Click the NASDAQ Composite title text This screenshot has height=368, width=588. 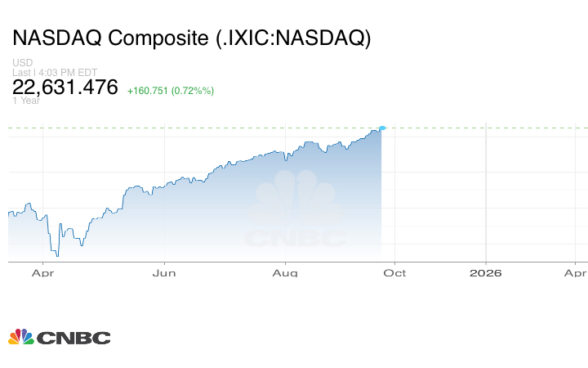click(x=191, y=38)
